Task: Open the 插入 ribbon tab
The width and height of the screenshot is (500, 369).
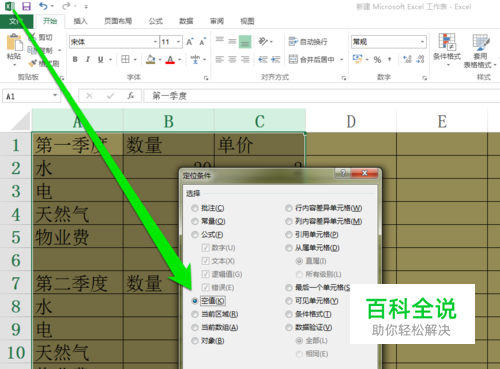Action: (80, 21)
